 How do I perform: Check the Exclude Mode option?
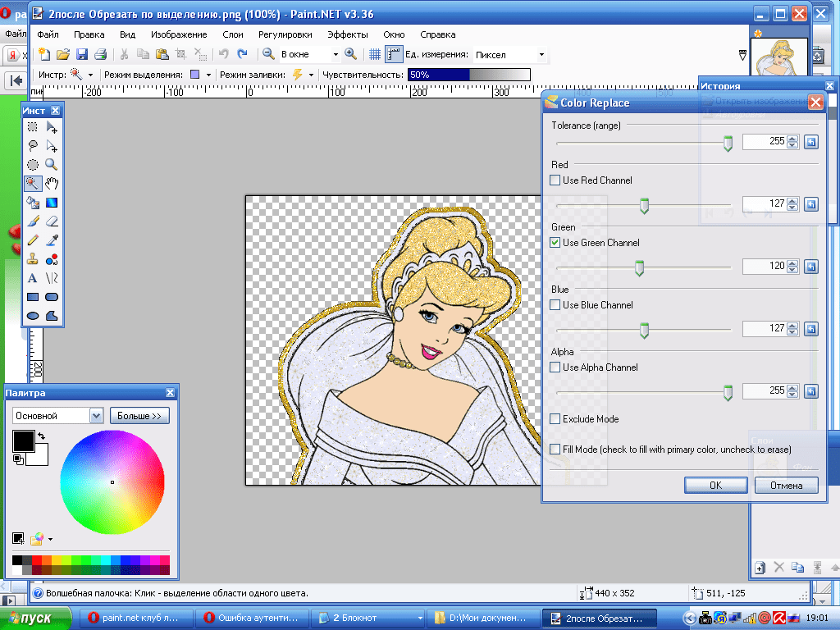(555, 419)
